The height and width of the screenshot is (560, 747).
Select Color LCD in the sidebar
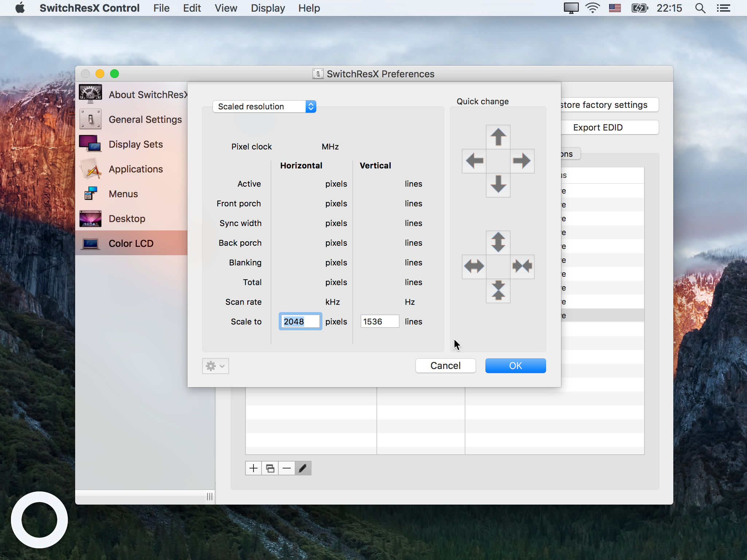(x=132, y=243)
